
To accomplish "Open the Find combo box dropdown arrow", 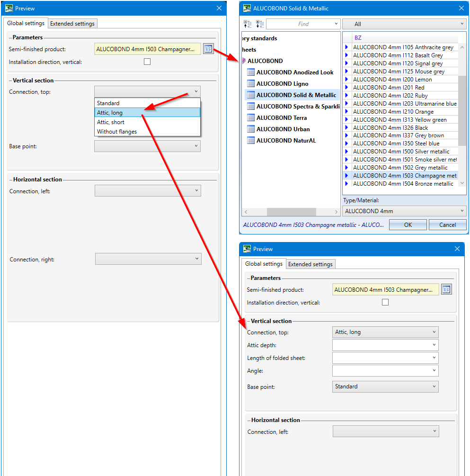I will [x=336, y=24].
